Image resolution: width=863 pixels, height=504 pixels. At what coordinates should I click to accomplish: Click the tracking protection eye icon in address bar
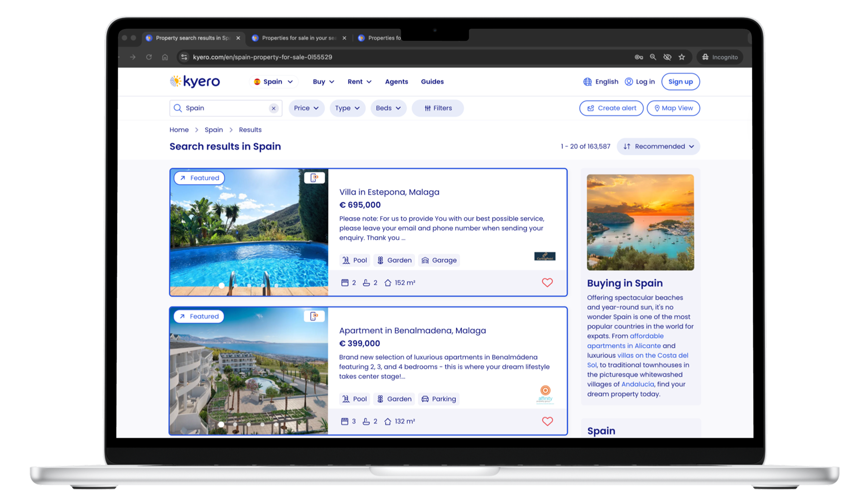click(x=667, y=57)
